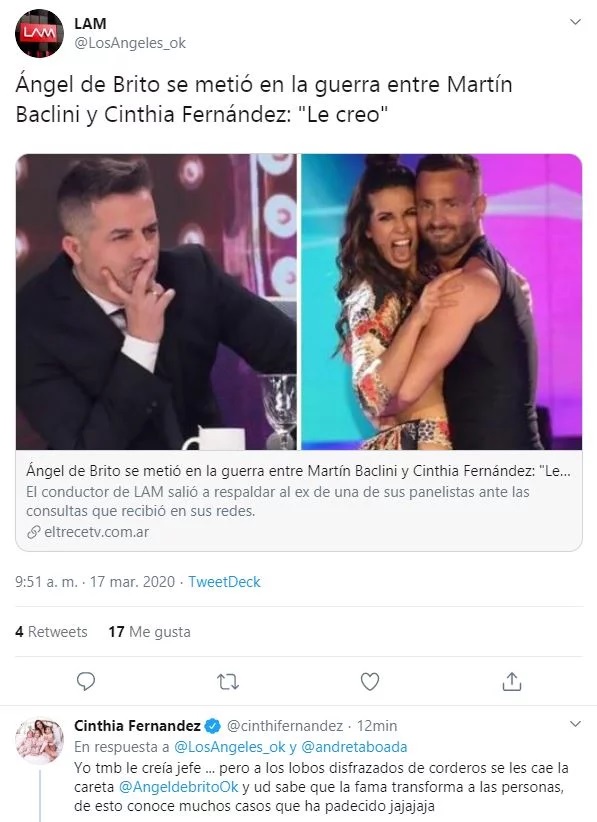Expand options chevron on Cinthia's reply
Image resolution: width=597 pixels, height=822 pixels.
(576, 724)
